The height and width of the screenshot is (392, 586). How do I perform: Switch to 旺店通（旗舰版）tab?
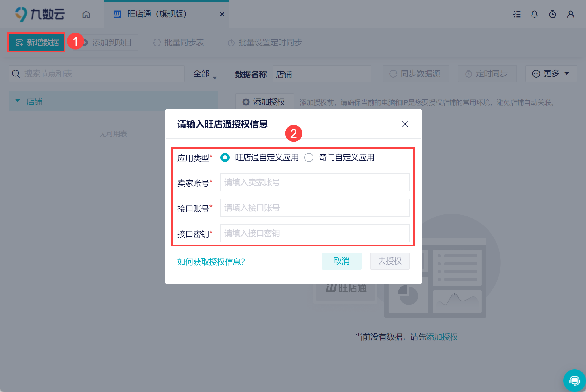point(157,14)
